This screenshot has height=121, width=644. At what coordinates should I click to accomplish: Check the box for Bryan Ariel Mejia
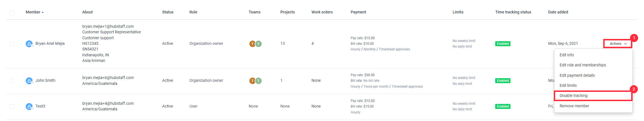(x=12, y=44)
